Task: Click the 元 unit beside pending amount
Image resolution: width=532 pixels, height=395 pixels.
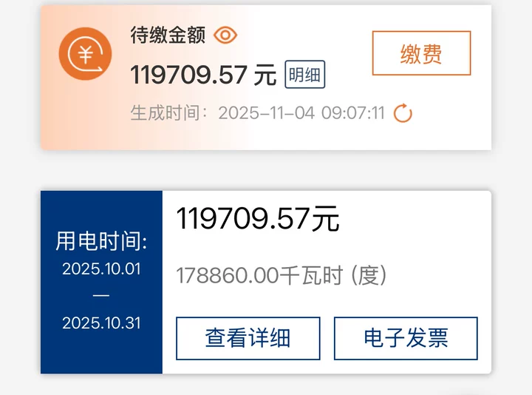Action: pyautogui.click(x=265, y=75)
